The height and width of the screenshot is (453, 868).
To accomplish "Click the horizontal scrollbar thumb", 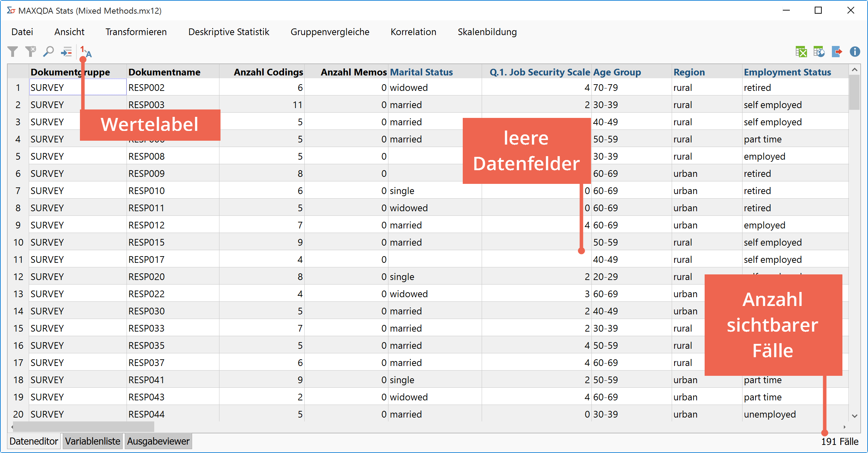I will coord(84,427).
